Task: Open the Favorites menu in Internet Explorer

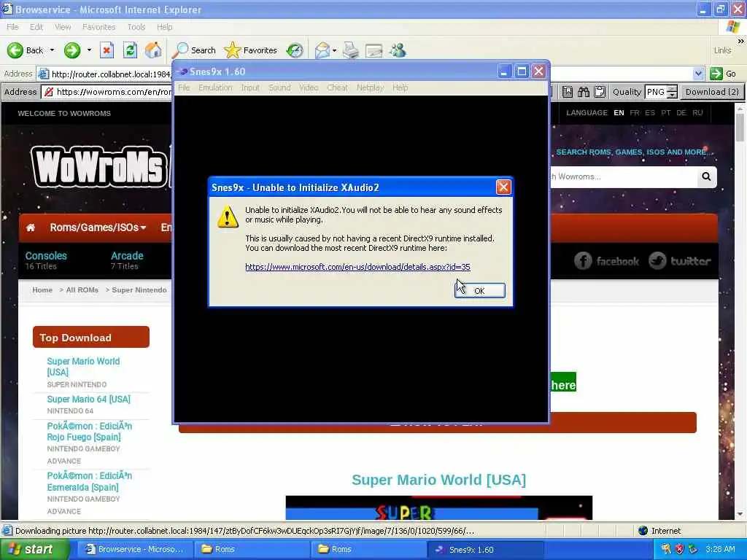Action: [98, 27]
